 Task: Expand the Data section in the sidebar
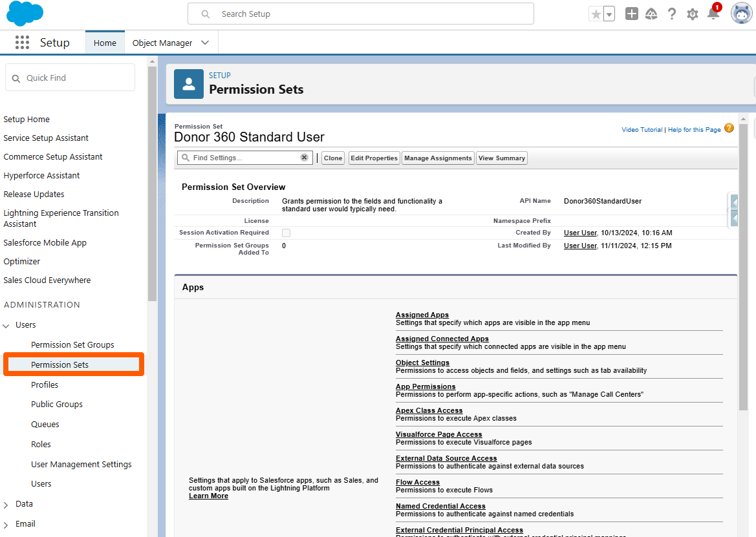point(6,505)
